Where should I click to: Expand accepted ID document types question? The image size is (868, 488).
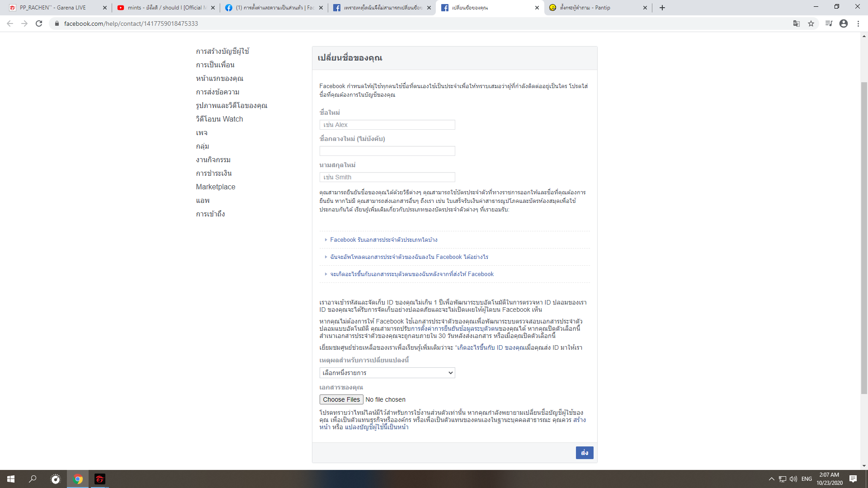[x=383, y=240]
